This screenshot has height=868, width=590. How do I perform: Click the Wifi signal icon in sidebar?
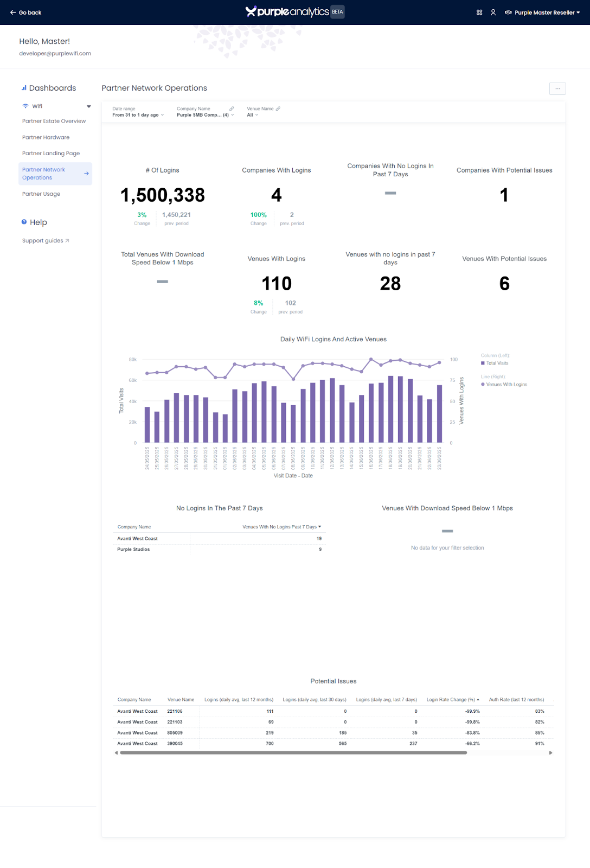coord(25,106)
